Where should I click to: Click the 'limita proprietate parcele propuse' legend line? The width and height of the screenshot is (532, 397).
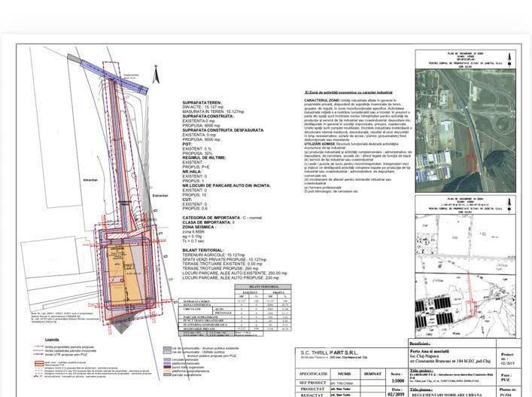click(x=39, y=347)
